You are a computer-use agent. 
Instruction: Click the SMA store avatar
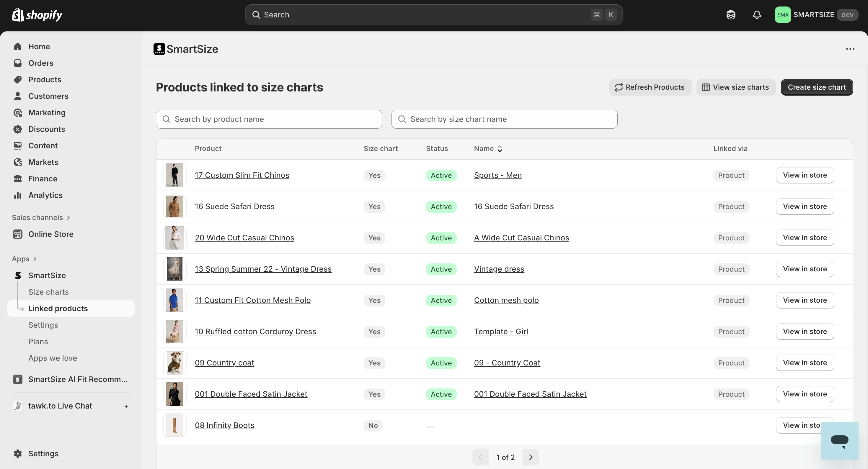[782, 15]
